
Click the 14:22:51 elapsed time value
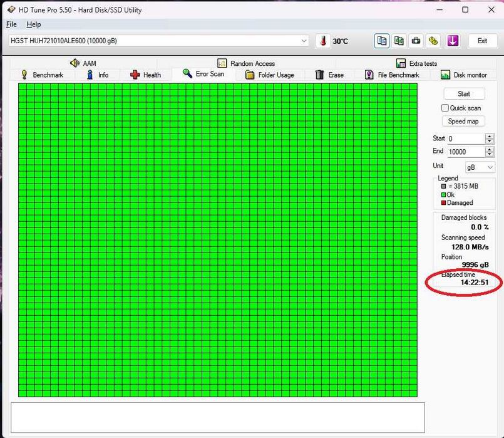pyautogui.click(x=475, y=283)
